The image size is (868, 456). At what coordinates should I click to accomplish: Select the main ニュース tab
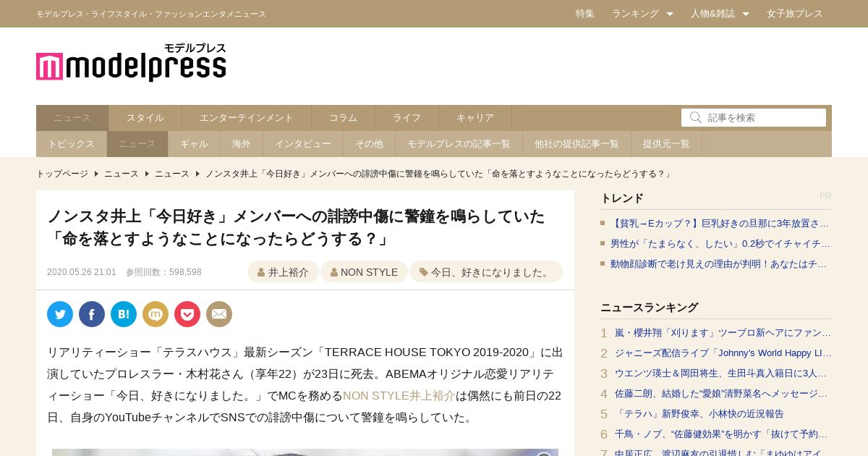(x=72, y=118)
